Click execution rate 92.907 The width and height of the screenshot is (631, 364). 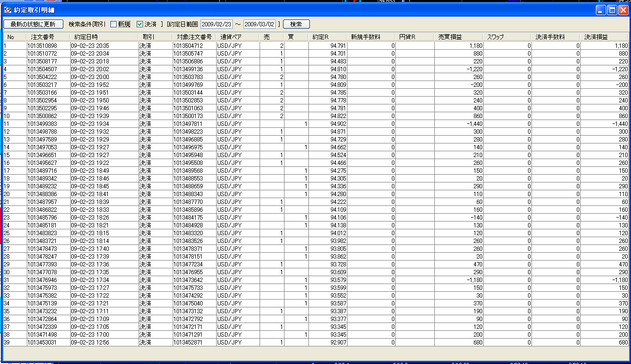pos(338,342)
